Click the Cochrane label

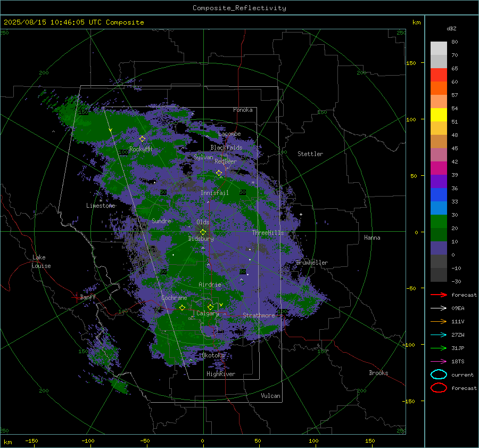coord(174,298)
